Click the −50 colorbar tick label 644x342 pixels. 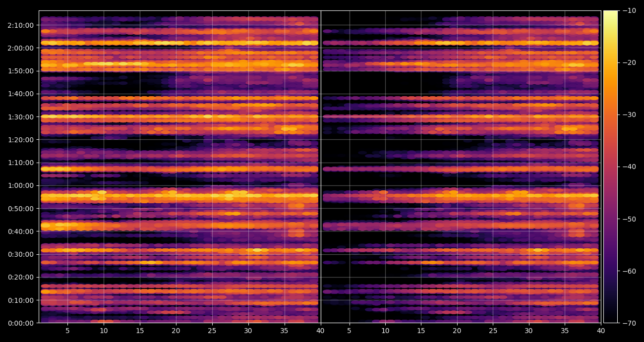coord(629,219)
